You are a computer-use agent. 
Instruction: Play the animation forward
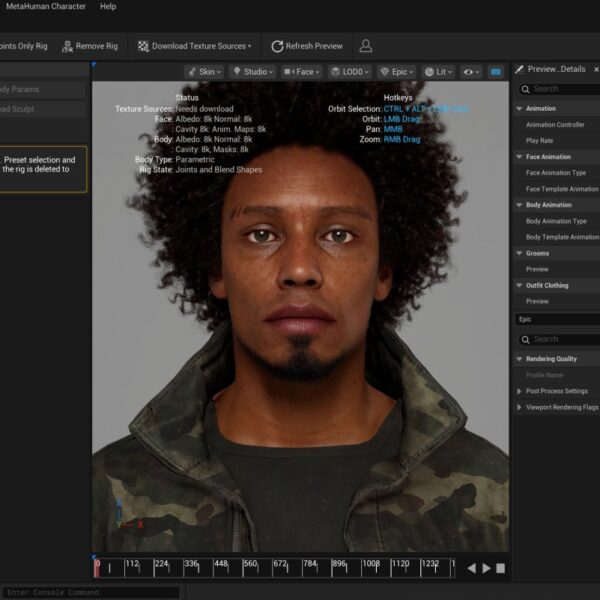coord(486,568)
